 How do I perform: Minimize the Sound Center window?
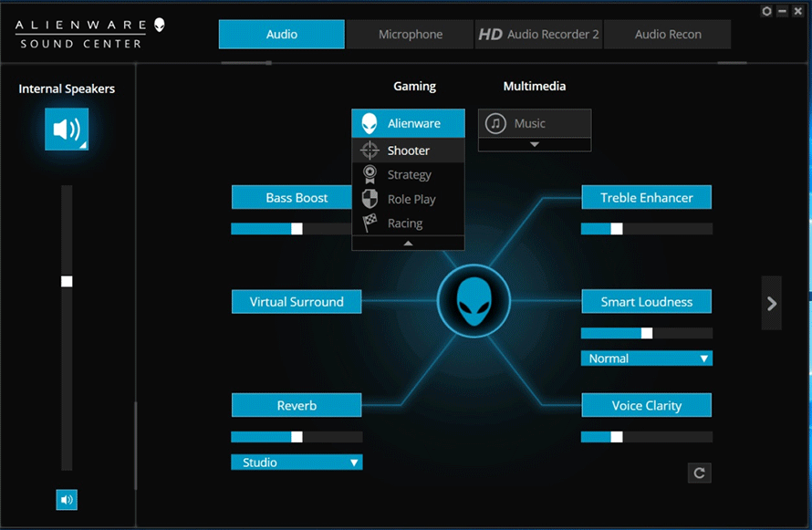[x=782, y=11]
